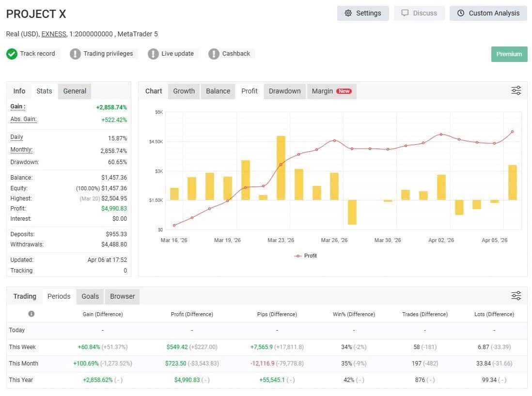Image resolution: width=532 pixels, height=396 pixels.
Task: Click the Cashback warning icon
Action: pos(214,54)
